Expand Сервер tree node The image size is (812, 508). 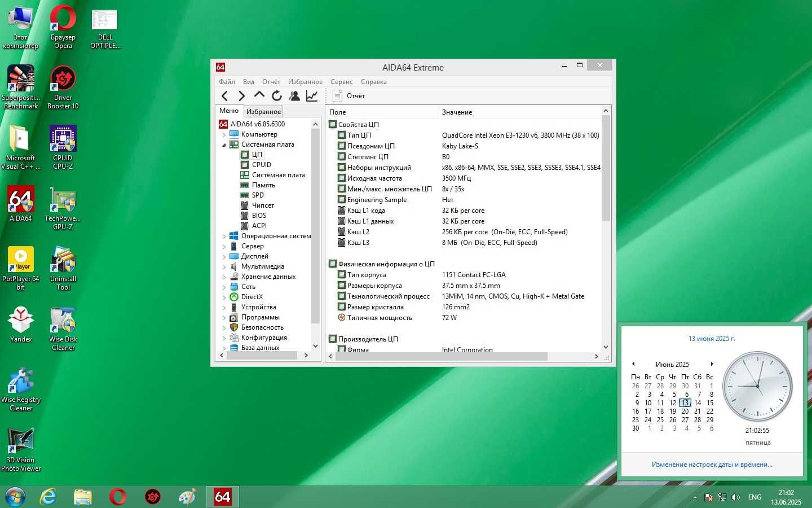pyautogui.click(x=224, y=247)
